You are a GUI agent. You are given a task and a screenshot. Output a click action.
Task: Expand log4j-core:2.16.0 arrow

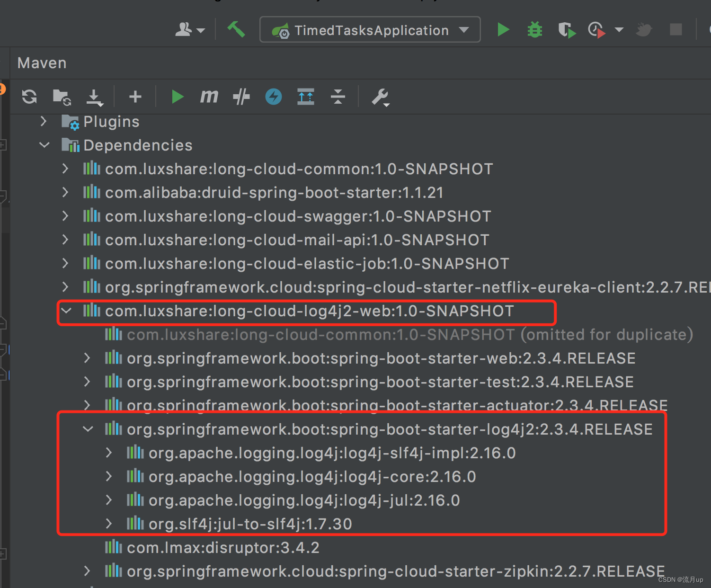tap(109, 476)
